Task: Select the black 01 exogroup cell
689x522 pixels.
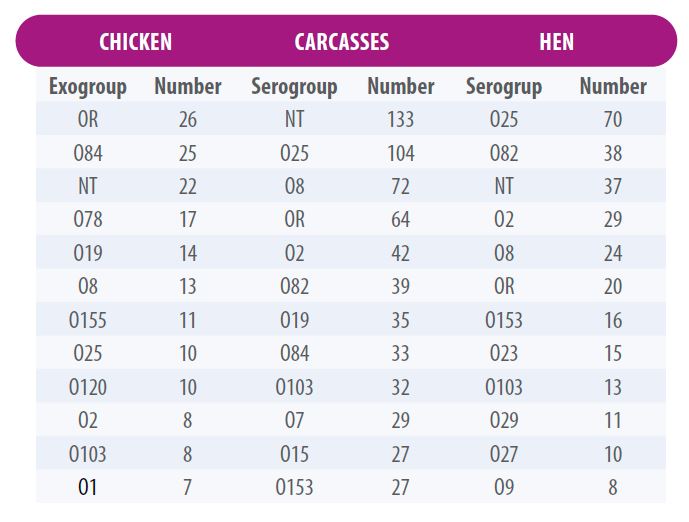Action: tap(87, 487)
